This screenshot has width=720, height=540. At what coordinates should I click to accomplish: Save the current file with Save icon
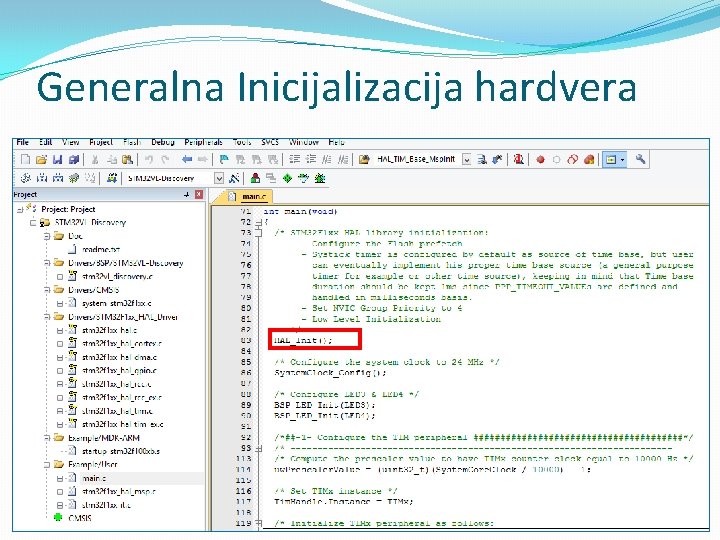pos(57,159)
